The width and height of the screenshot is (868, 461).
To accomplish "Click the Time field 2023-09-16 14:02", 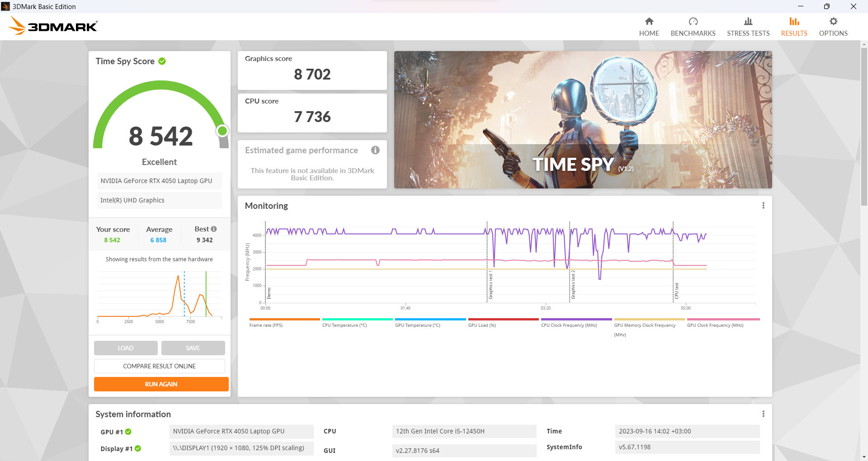I will [x=687, y=431].
